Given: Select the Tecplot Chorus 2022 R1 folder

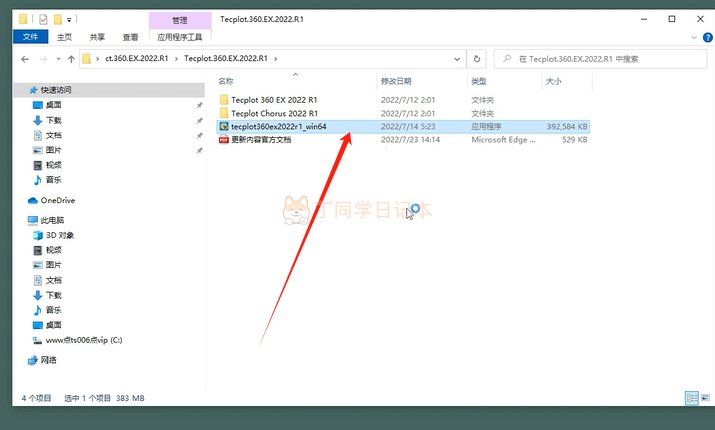Looking at the screenshot, I should tap(274, 113).
